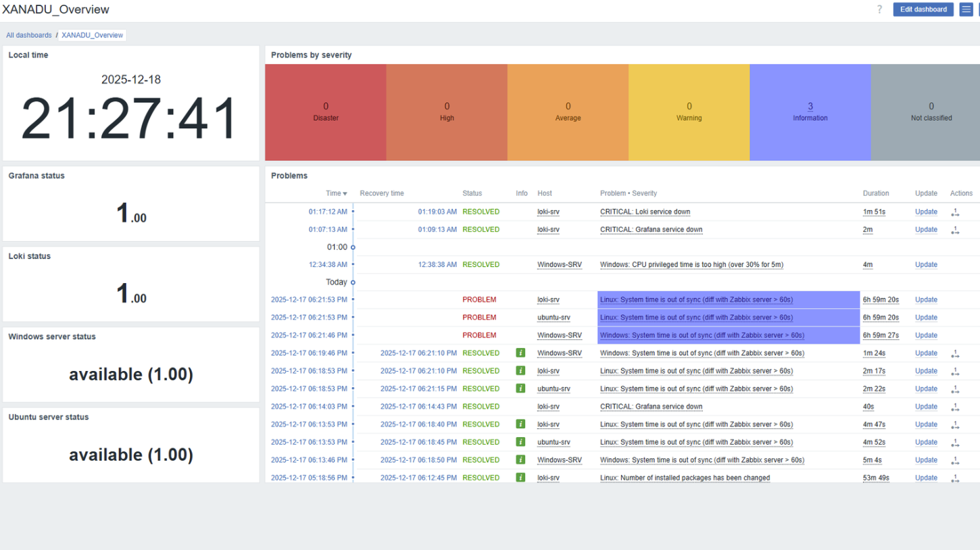
Task: Open the dashboard actions hamburger menu
Action: [x=966, y=9]
